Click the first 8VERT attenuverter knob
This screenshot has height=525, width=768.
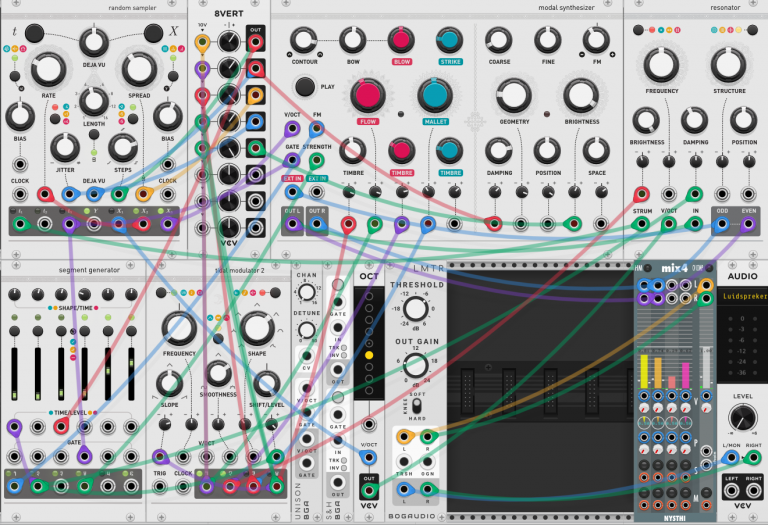(229, 42)
